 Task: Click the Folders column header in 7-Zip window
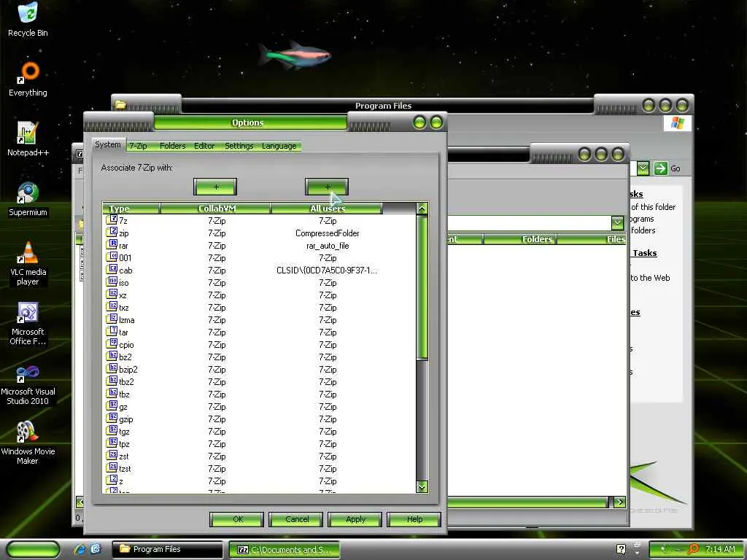tap(520, 239)
